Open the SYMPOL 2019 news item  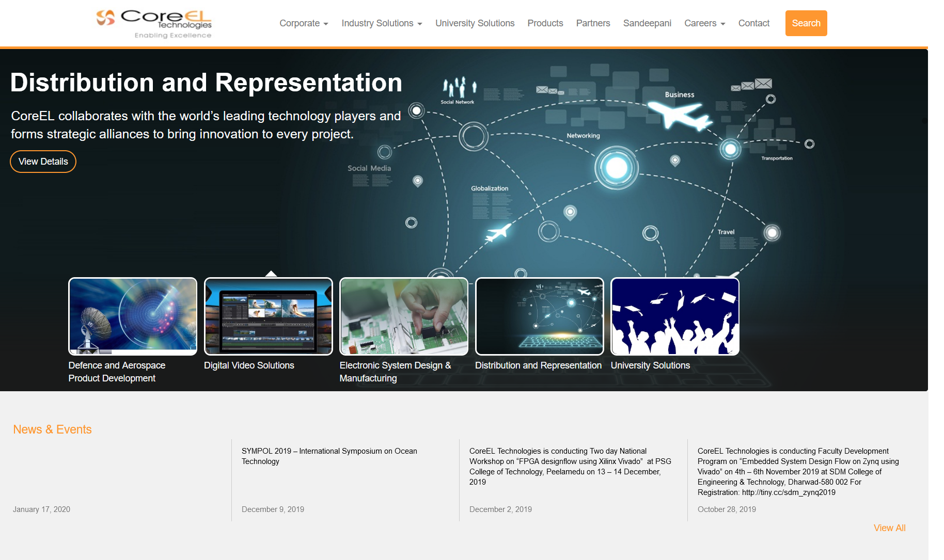click(x=329, y=456)
